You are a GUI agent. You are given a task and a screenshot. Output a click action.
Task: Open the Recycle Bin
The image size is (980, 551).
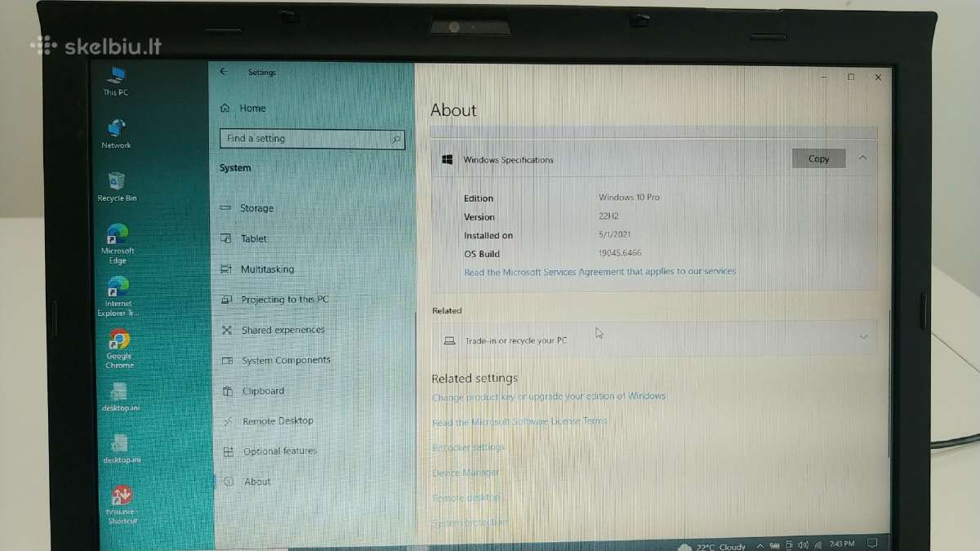(117, 186)
